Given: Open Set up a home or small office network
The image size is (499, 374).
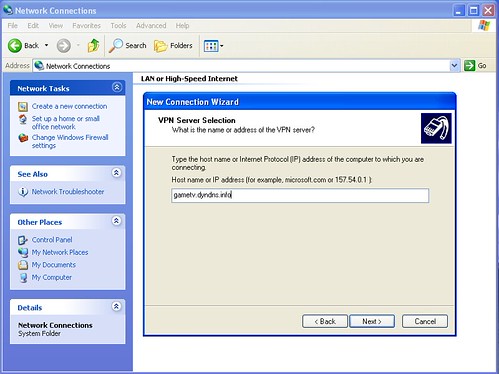Looking at the screenshot, I should point(66,123).
